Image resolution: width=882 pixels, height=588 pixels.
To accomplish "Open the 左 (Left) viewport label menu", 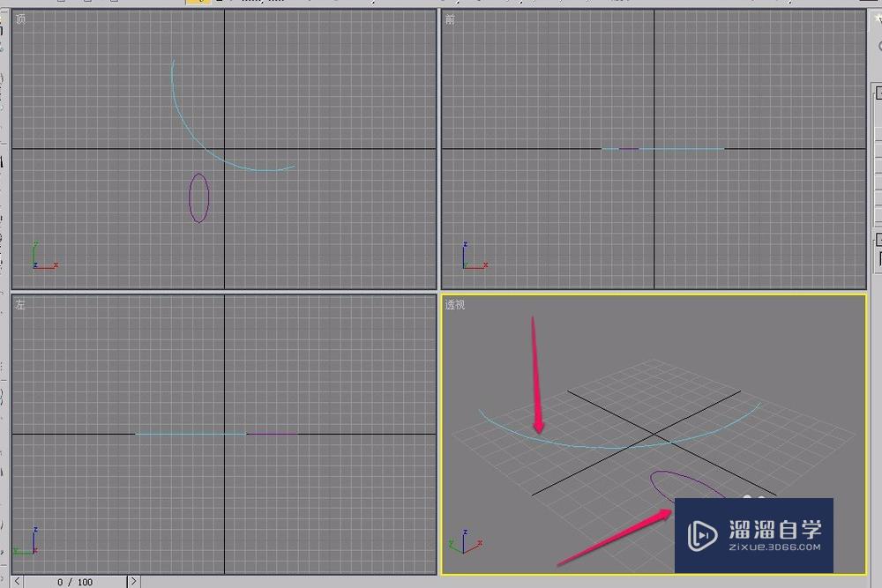I will (21, 305).
